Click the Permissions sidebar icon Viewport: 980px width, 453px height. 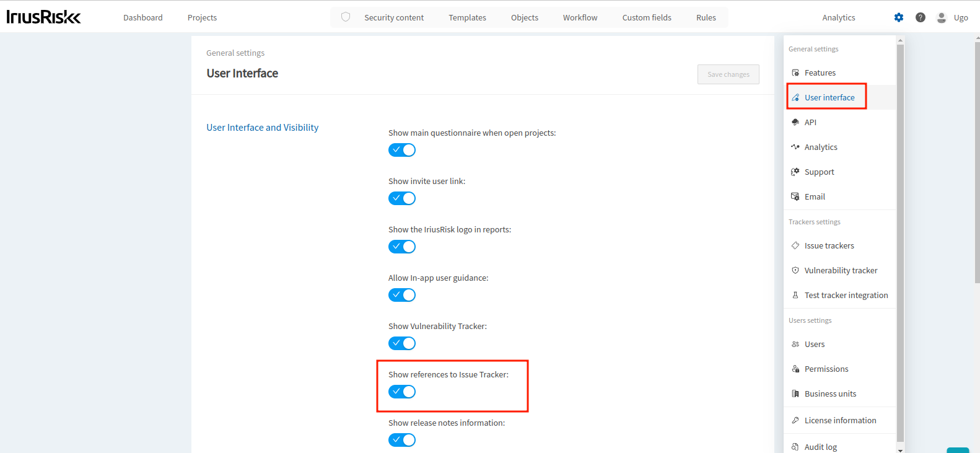(x=795, y=369)
